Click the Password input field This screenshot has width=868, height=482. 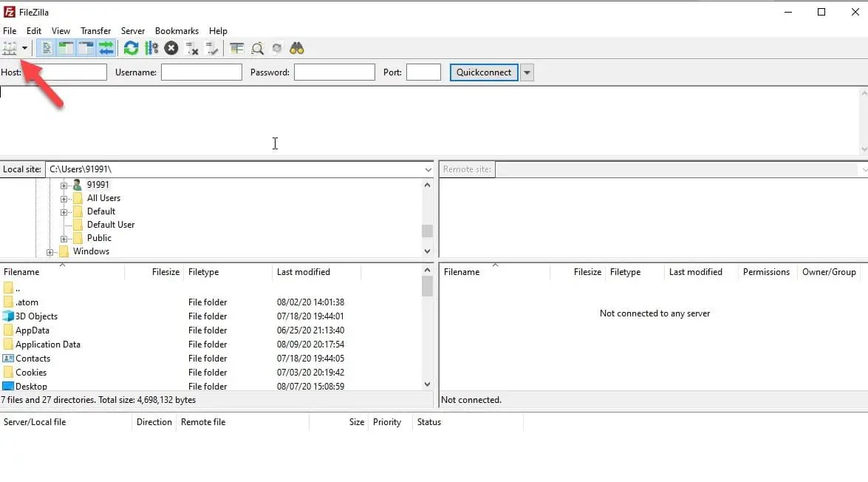335,72
